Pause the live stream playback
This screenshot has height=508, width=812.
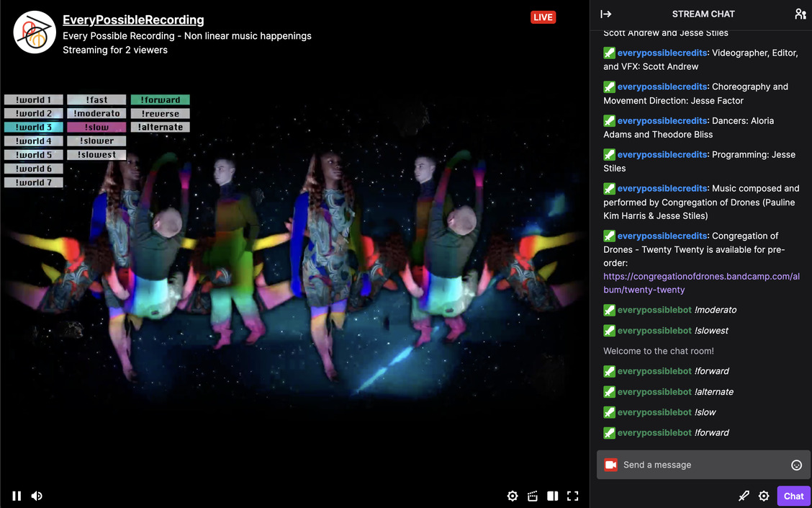pyautogui.click(x=17, y=496)
